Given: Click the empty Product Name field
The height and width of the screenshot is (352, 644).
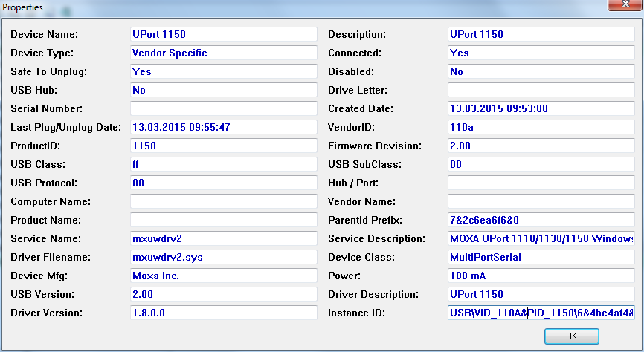Looking at the screenshot, I should click(223, 220).
